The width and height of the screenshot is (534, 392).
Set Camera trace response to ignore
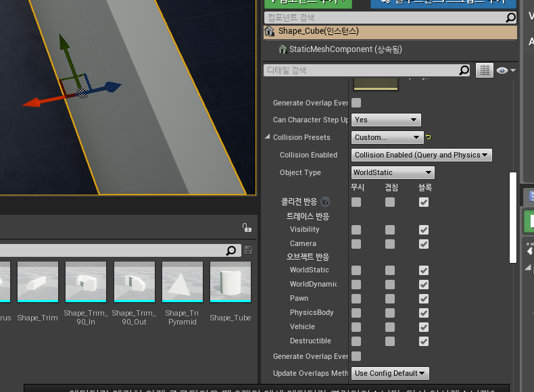[x=356, y=244]
